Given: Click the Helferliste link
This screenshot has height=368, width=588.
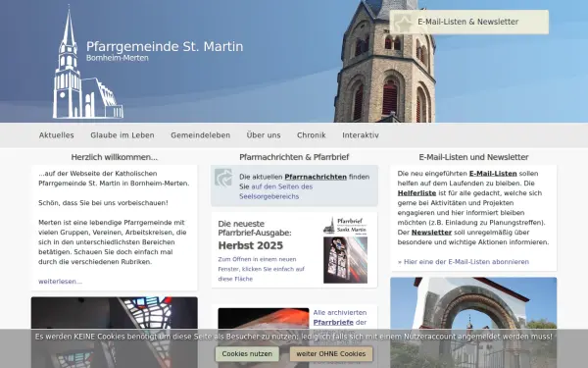Looking at the screenshot, I should pyautogui.click(x=416, y=193).
